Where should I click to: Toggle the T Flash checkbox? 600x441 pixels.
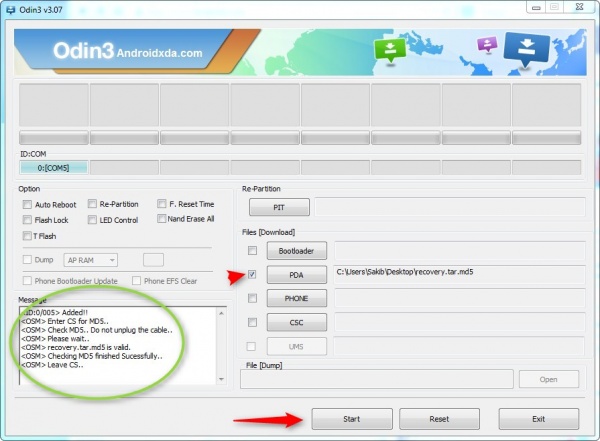point(27,236)
